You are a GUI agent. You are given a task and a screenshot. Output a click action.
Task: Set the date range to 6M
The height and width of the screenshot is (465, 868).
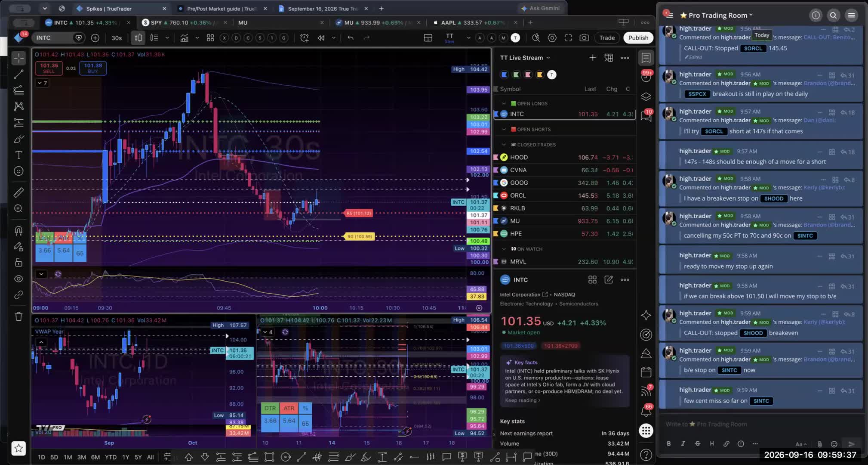coord(95,457)
